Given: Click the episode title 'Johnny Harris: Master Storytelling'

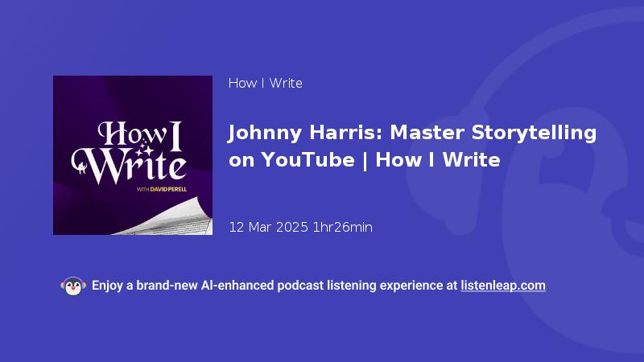Looking at the screenshot, I should [412, 133].
